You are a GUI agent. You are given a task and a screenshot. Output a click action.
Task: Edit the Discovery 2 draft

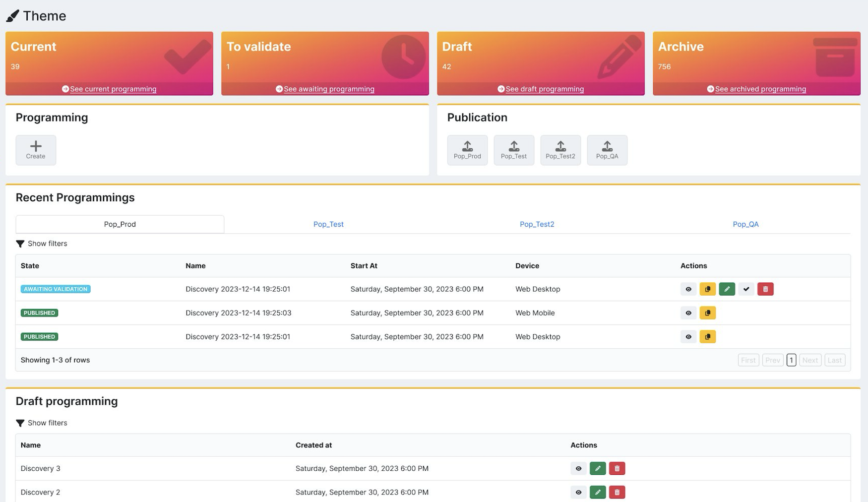598,492
